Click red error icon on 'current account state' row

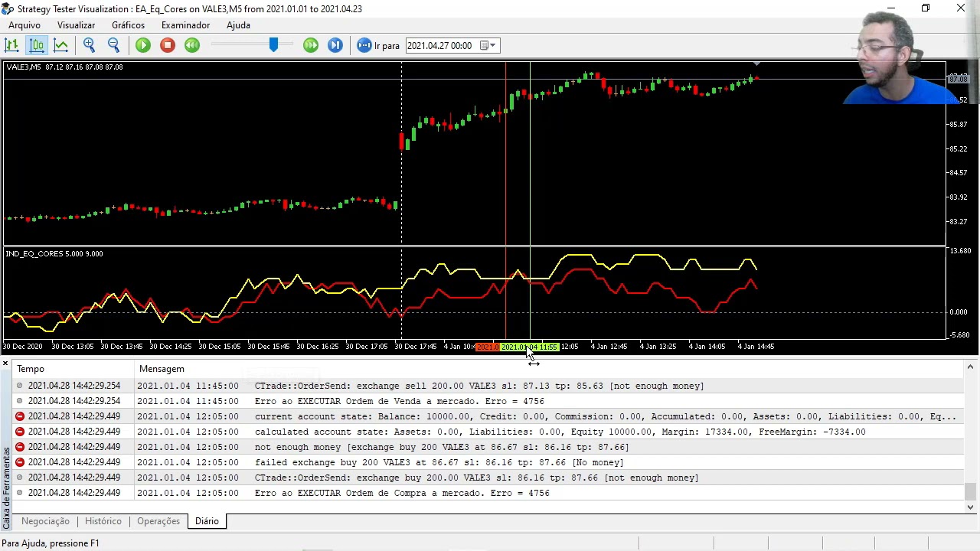click(20, 416)
